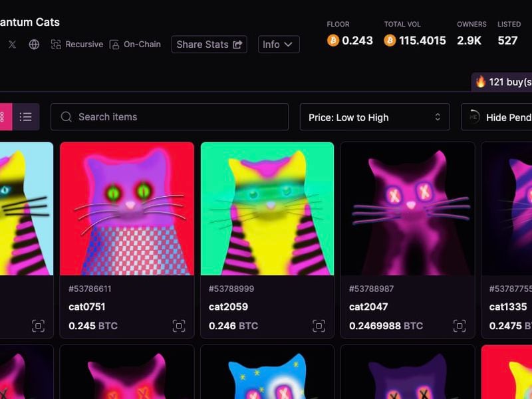The image size is (532, 399).
Task: Click the Share Stats button
Action: click(x=209, y=45)
